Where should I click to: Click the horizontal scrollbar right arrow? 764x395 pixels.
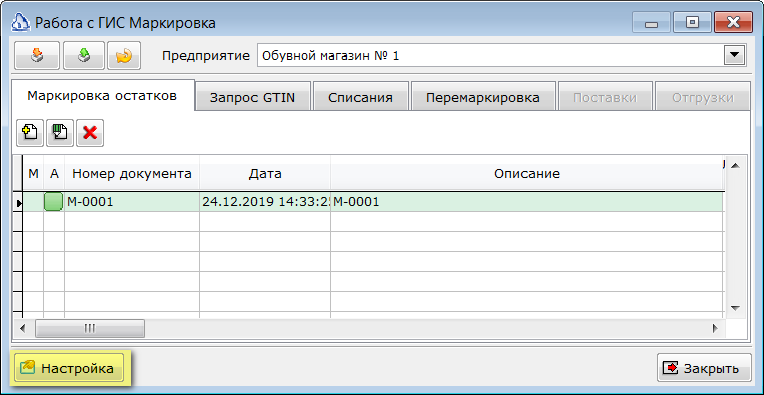715,328
